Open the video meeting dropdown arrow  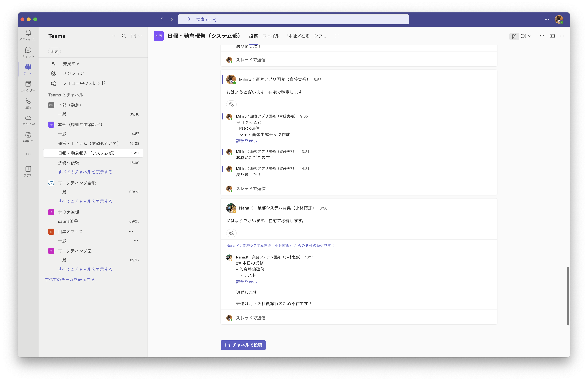pos(530,36)
